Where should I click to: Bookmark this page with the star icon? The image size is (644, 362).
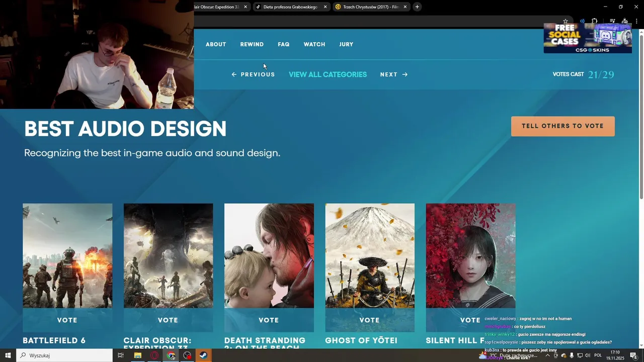[x=566, y=21]
